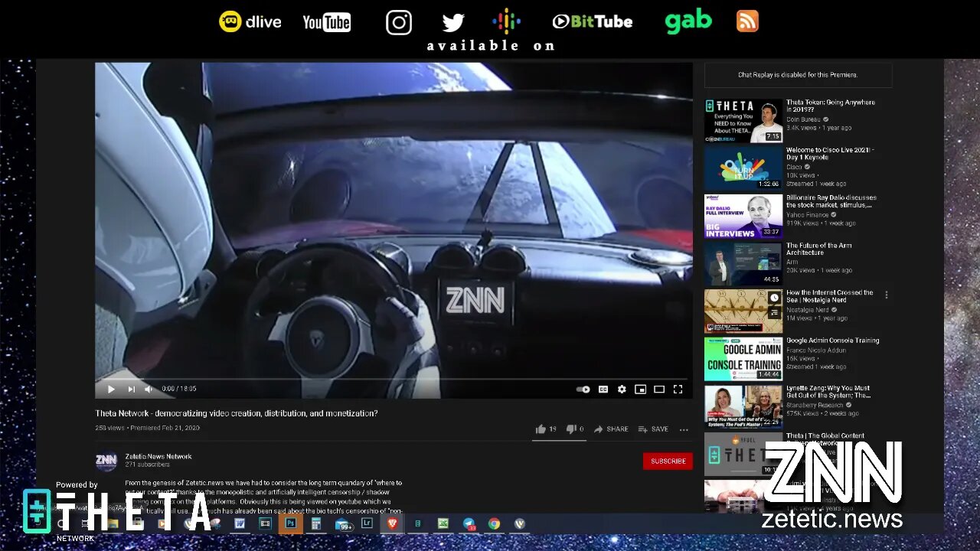Open the player settings gear menu
This screenshot has width=980, height=551.
pyautogui.click(x=622, y=390)
